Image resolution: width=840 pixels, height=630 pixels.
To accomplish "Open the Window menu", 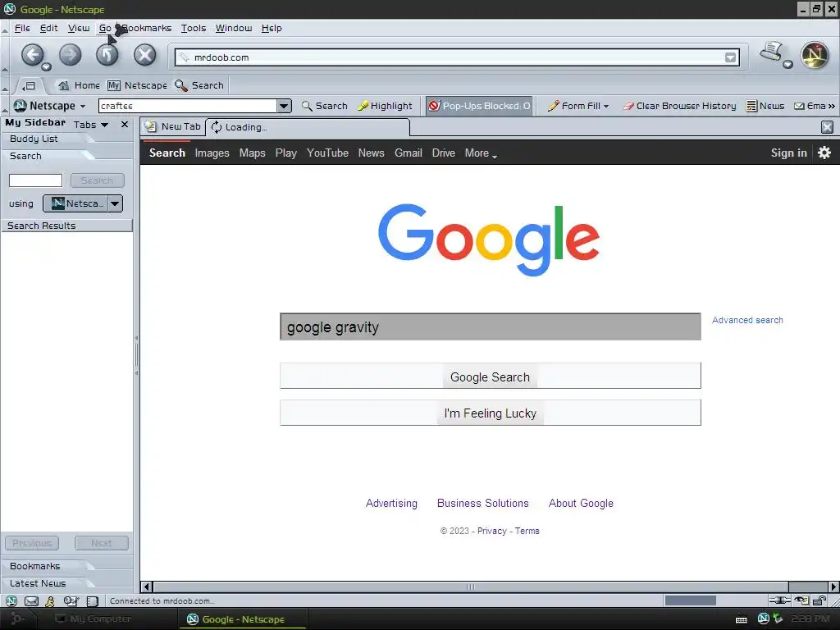I will coord(234,28).
